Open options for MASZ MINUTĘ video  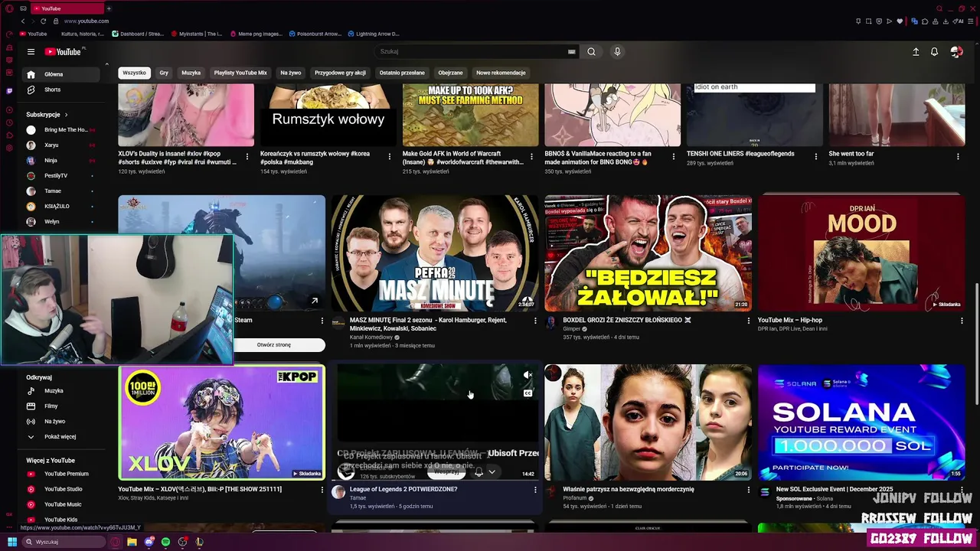(535, 321)
